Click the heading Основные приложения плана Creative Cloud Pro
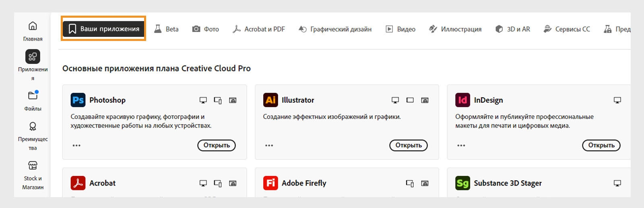 coord(157,68)
